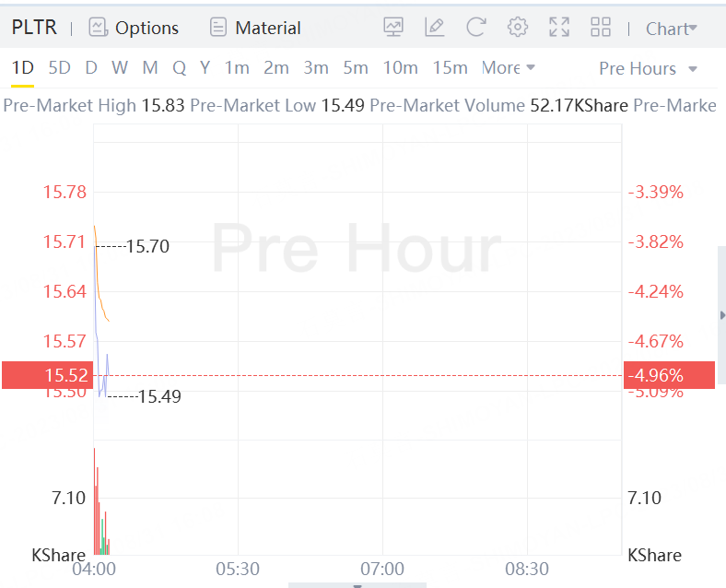Select the 15m interval tab
The width and height of the screenshot is (726, 588).
450,67
